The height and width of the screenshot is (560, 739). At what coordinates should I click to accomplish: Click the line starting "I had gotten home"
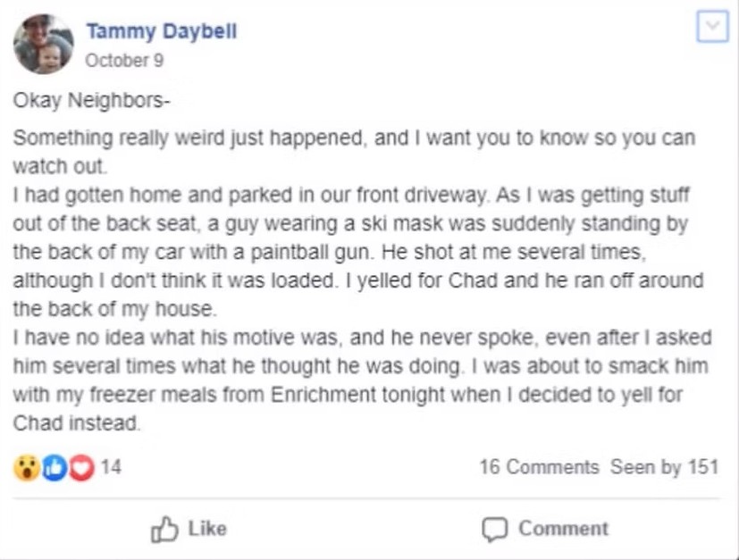pyautogui.click(x=350, y=196)
